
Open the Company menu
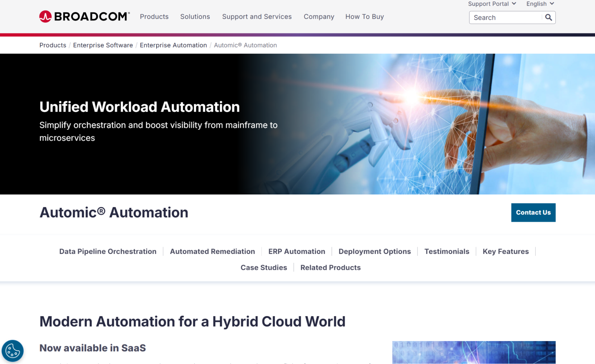(x=319, y=17)
